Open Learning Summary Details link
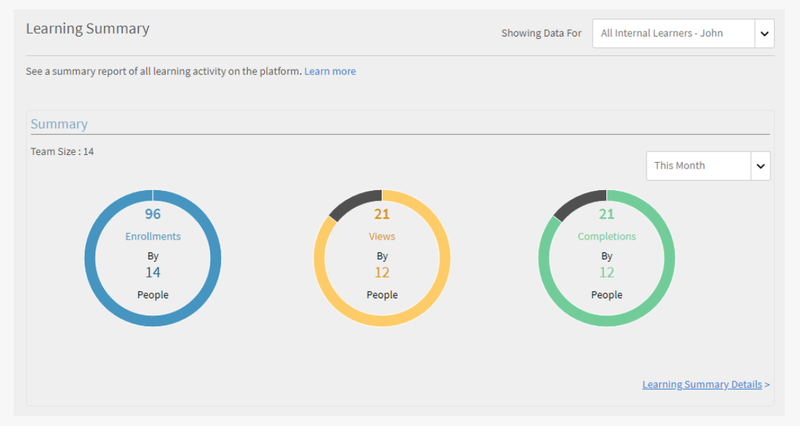 coord(706,385)
